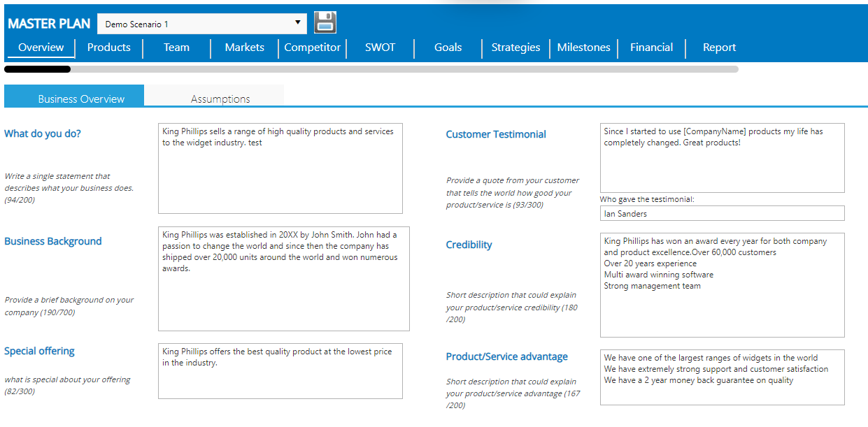Open the SWOT tab
The height and width of the screenshot is (427, 868).
tap(380, 48)
